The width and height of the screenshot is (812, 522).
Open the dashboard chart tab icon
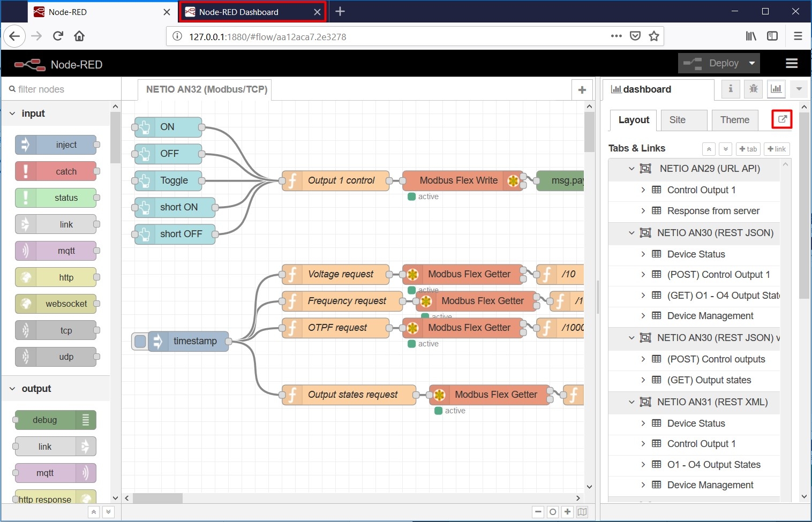point(776,89)
